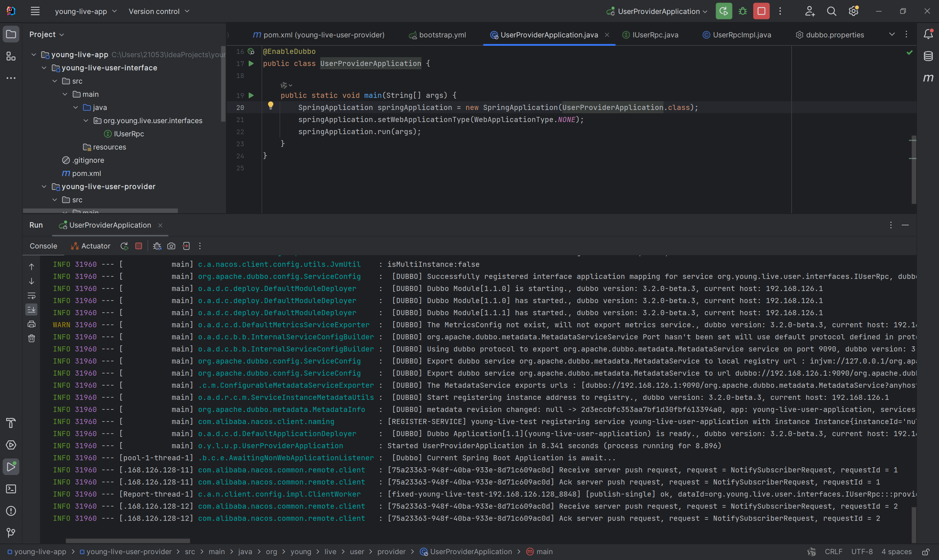The height and width of the screenshot is (560, 939).
Task: Toggle read-only lock in status bar
Action: (926, 552)
